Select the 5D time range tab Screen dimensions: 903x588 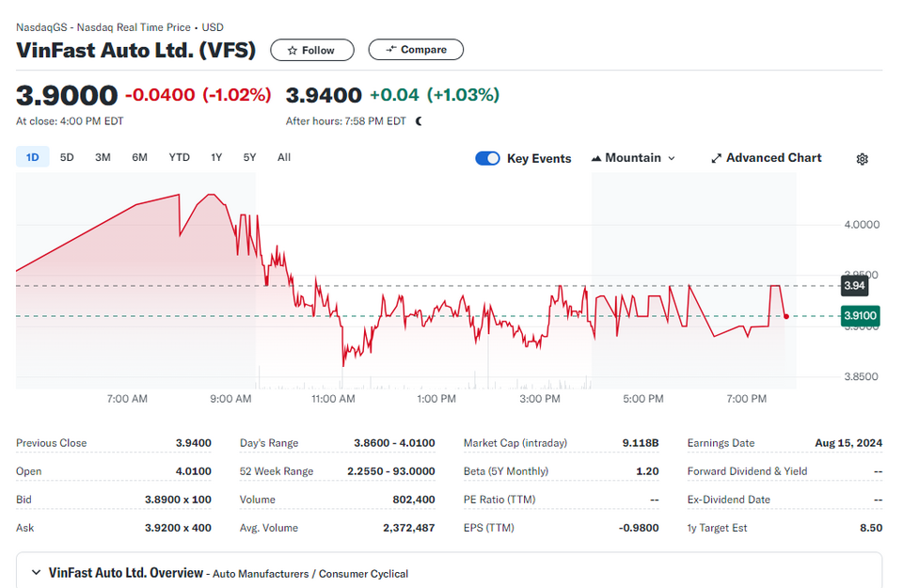pyautogui.click(x=67, y=157)
